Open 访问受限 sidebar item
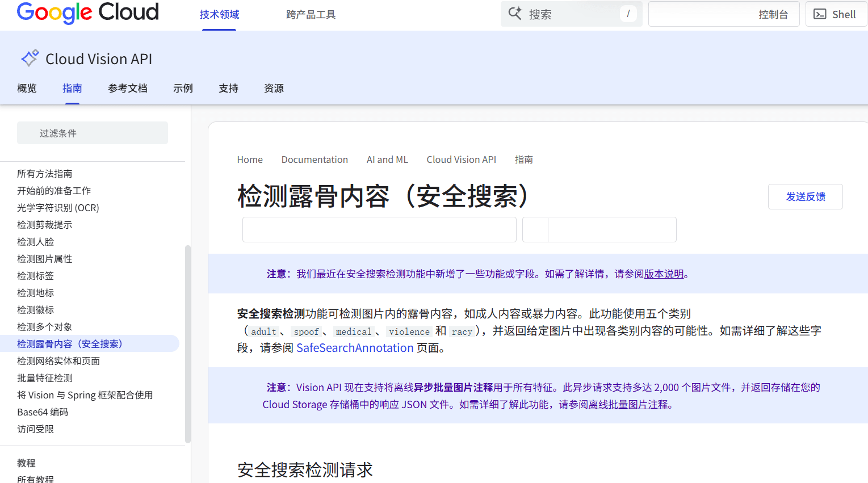 (35, 429)
